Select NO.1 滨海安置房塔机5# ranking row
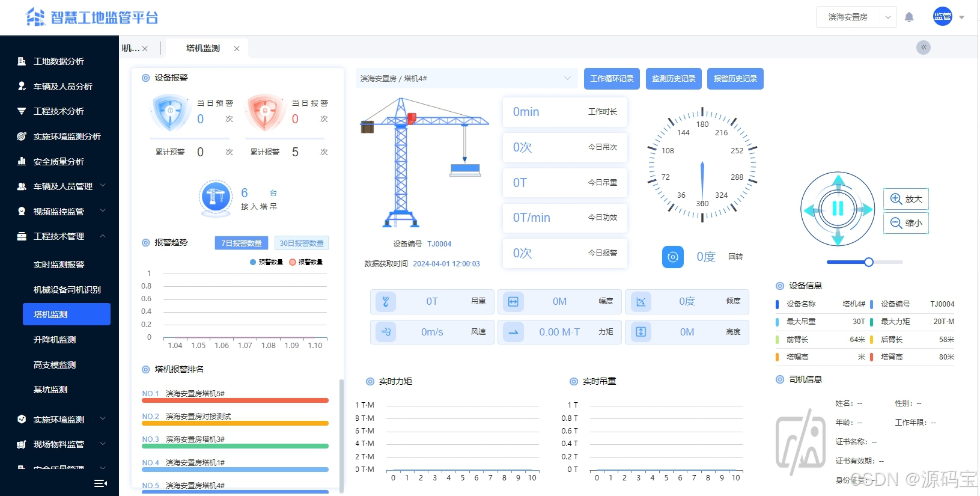The image size is (980, 496). (235, 396)
